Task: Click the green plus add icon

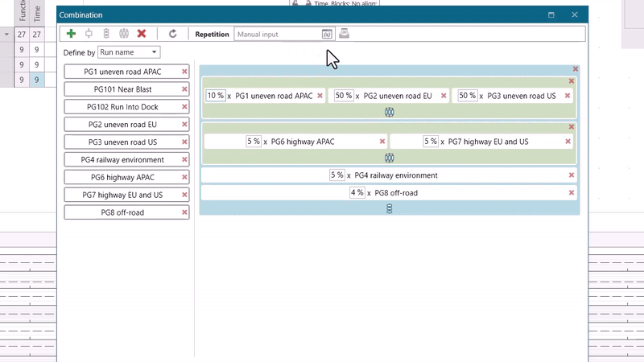Action: pyautogui.click(x=71, y=34)
